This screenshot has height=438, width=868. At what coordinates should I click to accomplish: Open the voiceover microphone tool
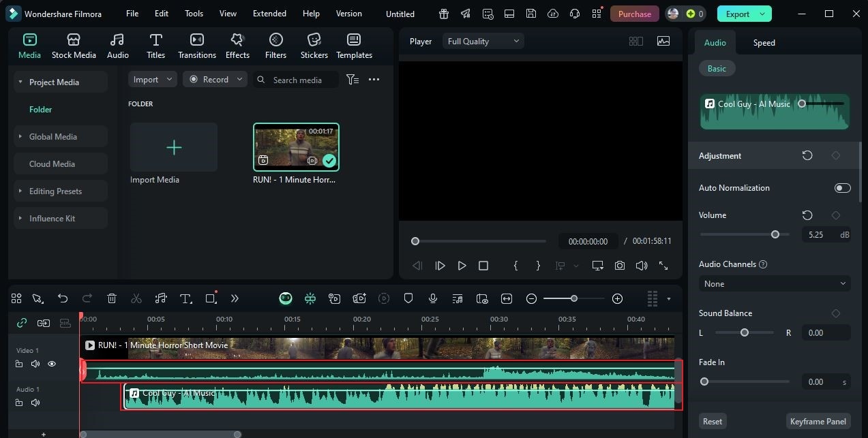click(x=432, y=298)
